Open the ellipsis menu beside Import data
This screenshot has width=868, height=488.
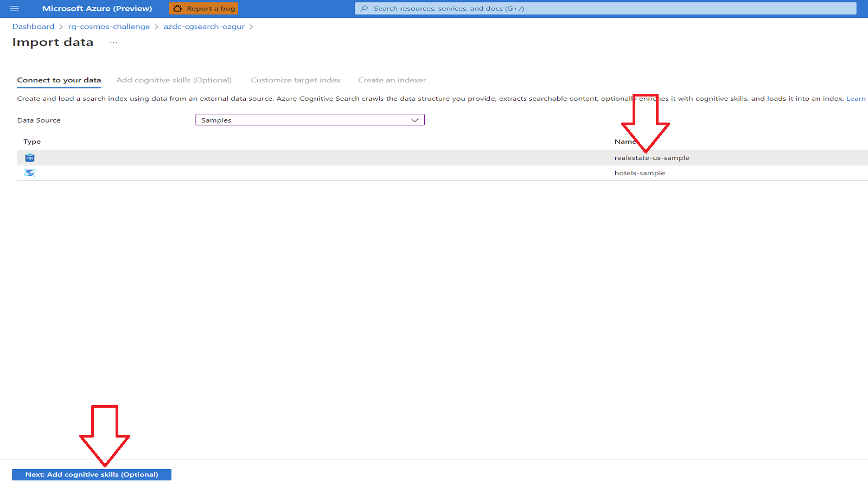[113, 42]
